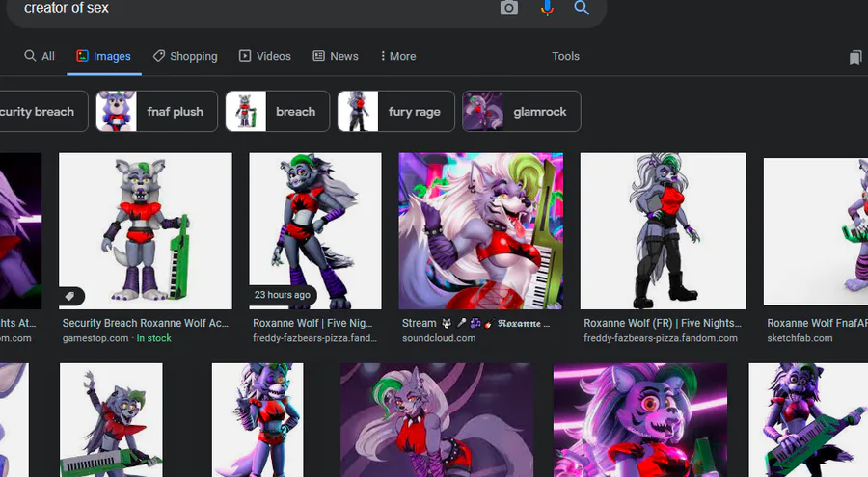Image resolution: width=868 pixels, height=477 pixels.
Task: Go to the Shopping tab
Action: [x=185, y=56]
